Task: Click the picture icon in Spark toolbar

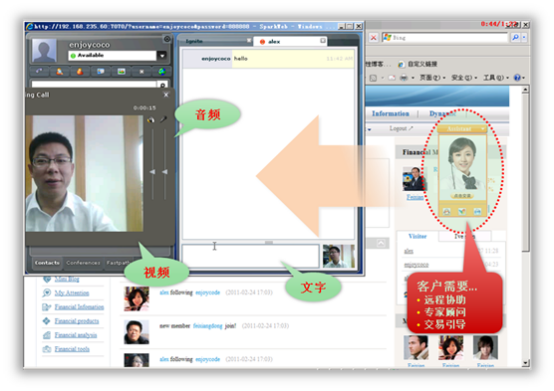Action: tap(121, 72)
